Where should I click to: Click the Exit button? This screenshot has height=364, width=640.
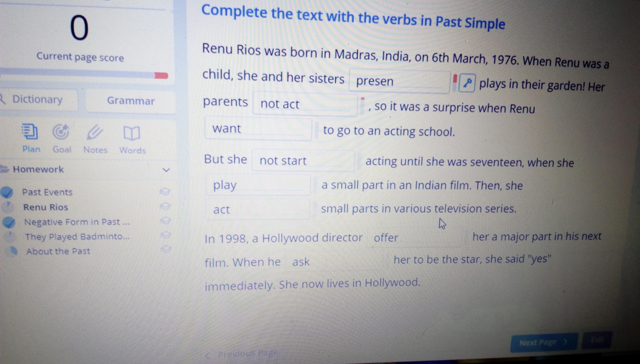click(x=597, y=340)
